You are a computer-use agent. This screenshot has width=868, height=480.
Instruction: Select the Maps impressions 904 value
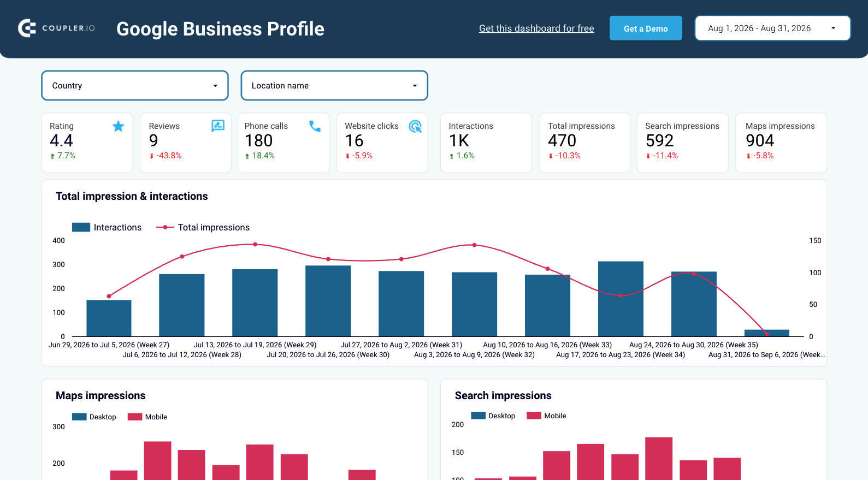(x=760, y=141)
